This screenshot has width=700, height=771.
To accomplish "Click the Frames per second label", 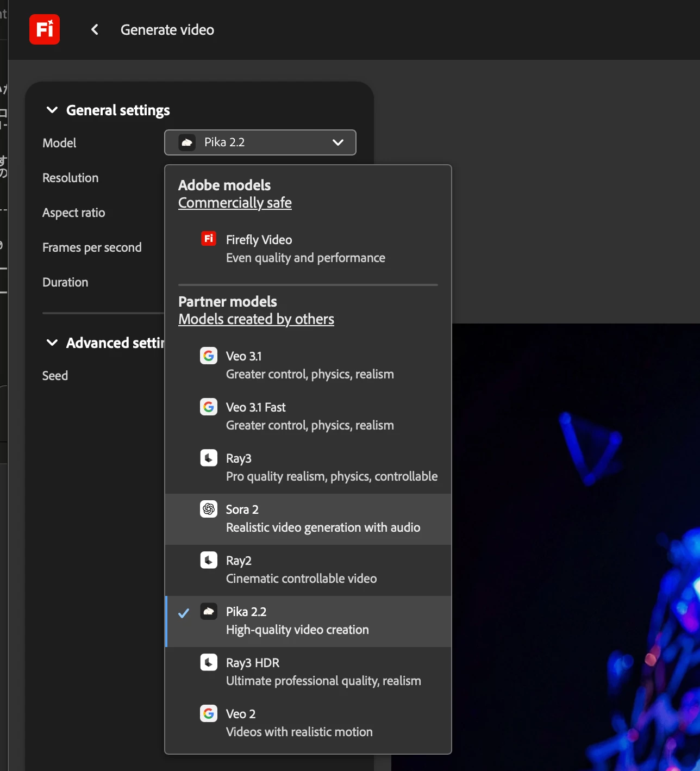I will 92,247.
